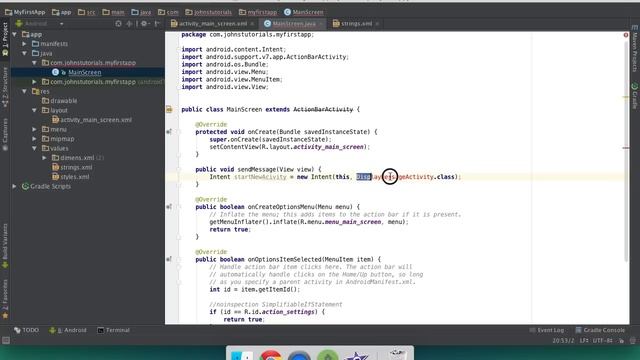The image size is (640, 360).
Task: Click the UTF-8 encoding in status bar
Action: (603, 340)
